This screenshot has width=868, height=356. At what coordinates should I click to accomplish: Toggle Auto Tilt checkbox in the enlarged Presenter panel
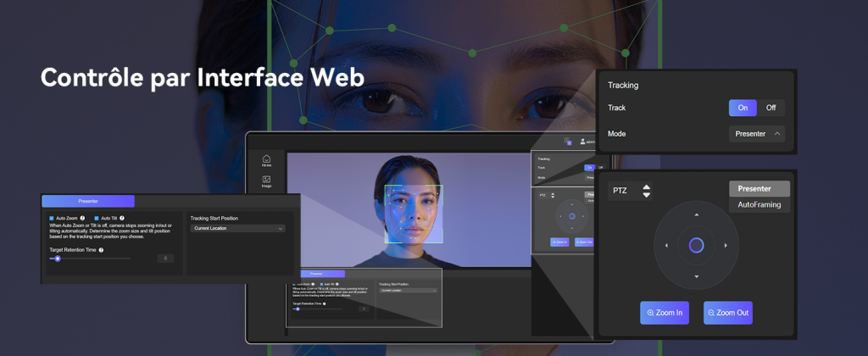tap(97, 218)
